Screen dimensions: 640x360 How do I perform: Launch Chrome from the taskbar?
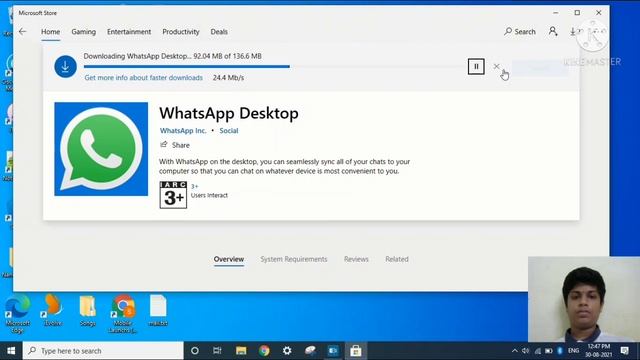[264, 351]
